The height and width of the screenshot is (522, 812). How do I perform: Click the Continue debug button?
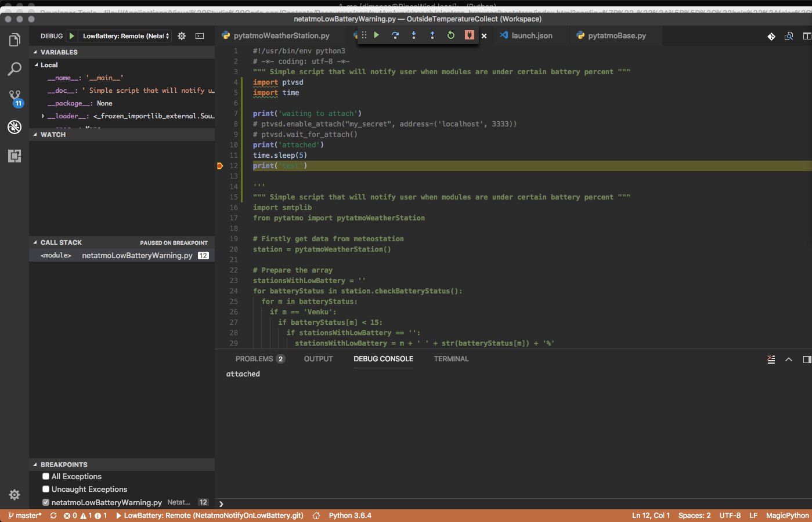pos(376,35)
